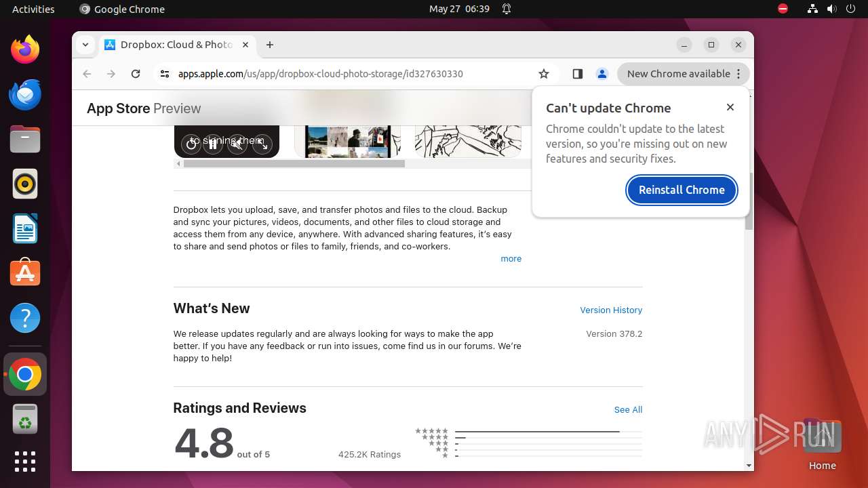Click the left arrow of screenshot scrollbar
The width and height of the screenshot is (868, 488).
click(178, 163)
